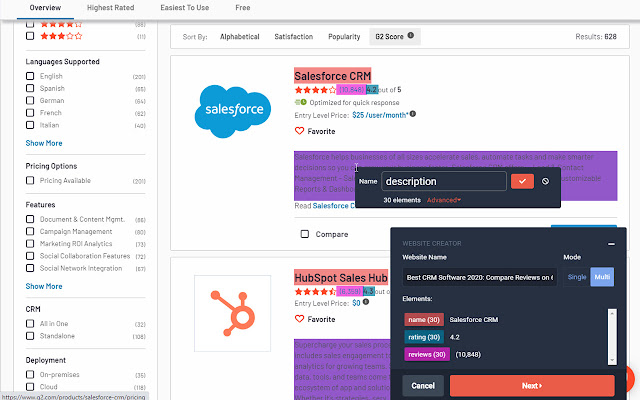Image resolution: width=640 pixels, height=400 pixels.
Task: Enable the Pricing Available filter
Action: pos(30,180)
